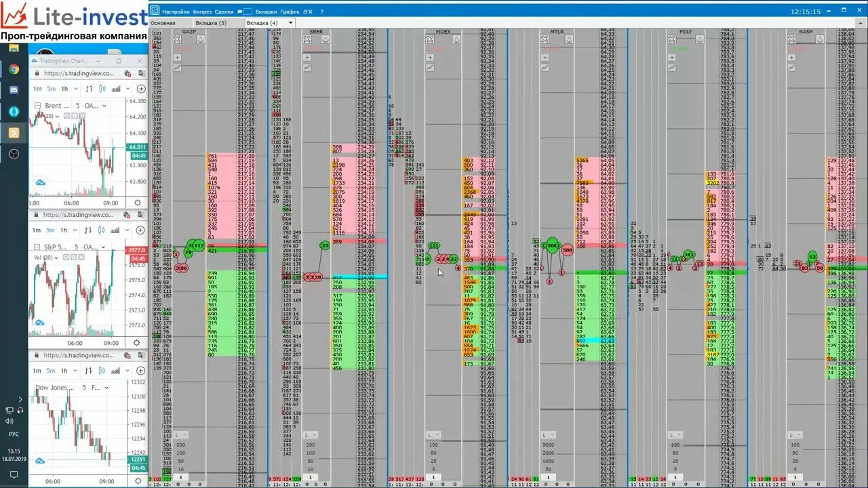Expand the Вкладка (4) tab dropdown arrow
The height and width of the screenshot is (488, 868).
[290, 23]
